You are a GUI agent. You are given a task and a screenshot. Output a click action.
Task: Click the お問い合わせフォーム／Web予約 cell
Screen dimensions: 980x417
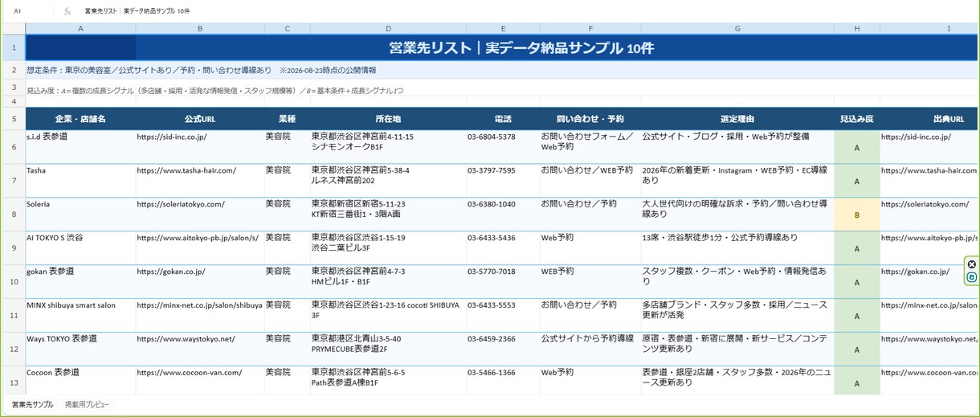[x=590, y=147]
